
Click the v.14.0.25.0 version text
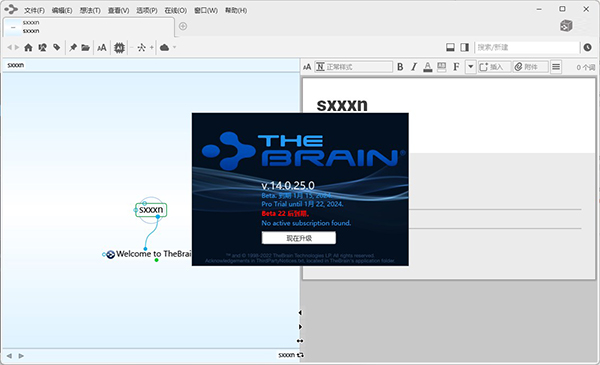click(288, 186)
